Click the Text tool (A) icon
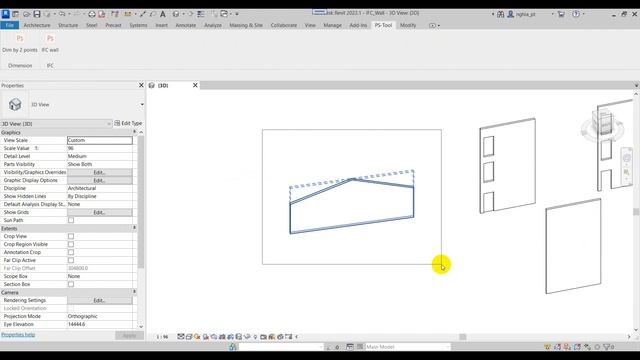The width and height of the screenshot is (640, 360). (162, 14)
